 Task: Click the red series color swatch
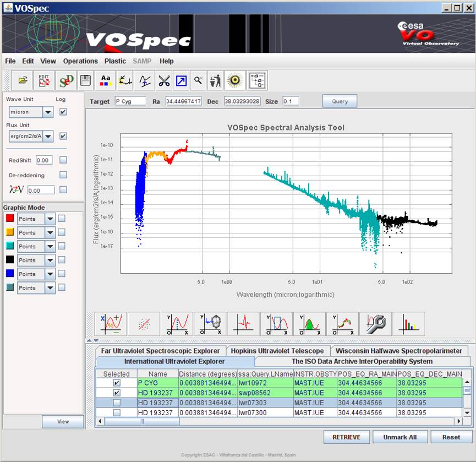tap(10, 218)
